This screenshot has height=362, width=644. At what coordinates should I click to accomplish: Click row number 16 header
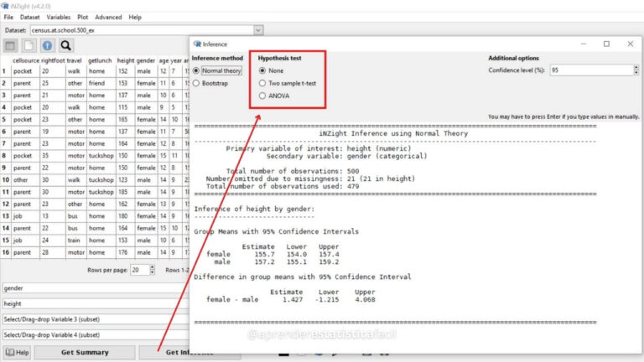5,252
